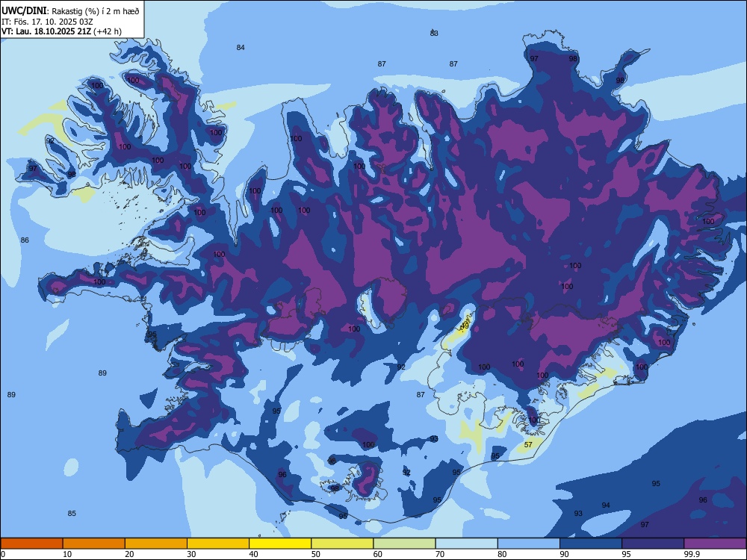
Task: Click the legend label 70
Action: 440,554
